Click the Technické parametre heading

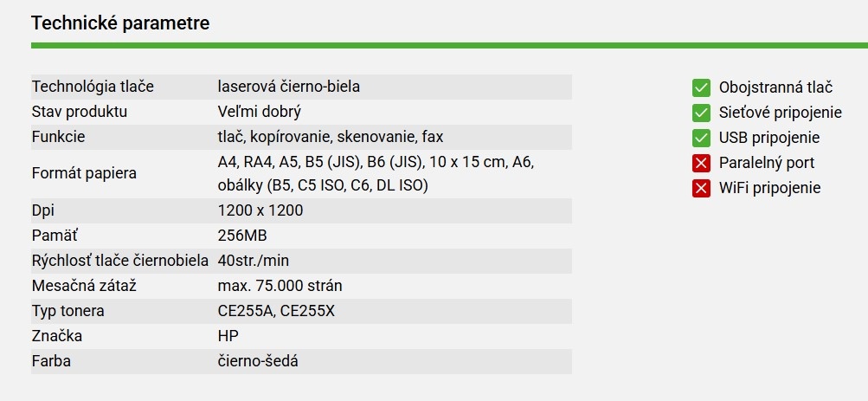point(120,23)
